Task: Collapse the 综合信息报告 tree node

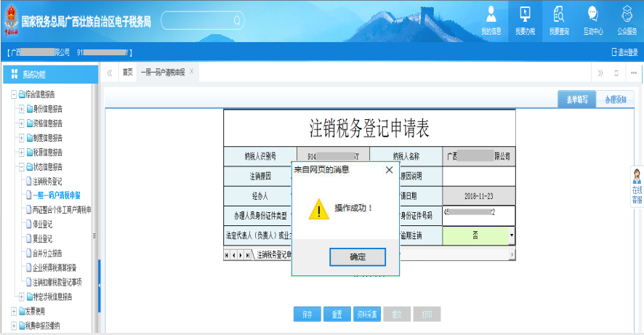Action: 13,94
